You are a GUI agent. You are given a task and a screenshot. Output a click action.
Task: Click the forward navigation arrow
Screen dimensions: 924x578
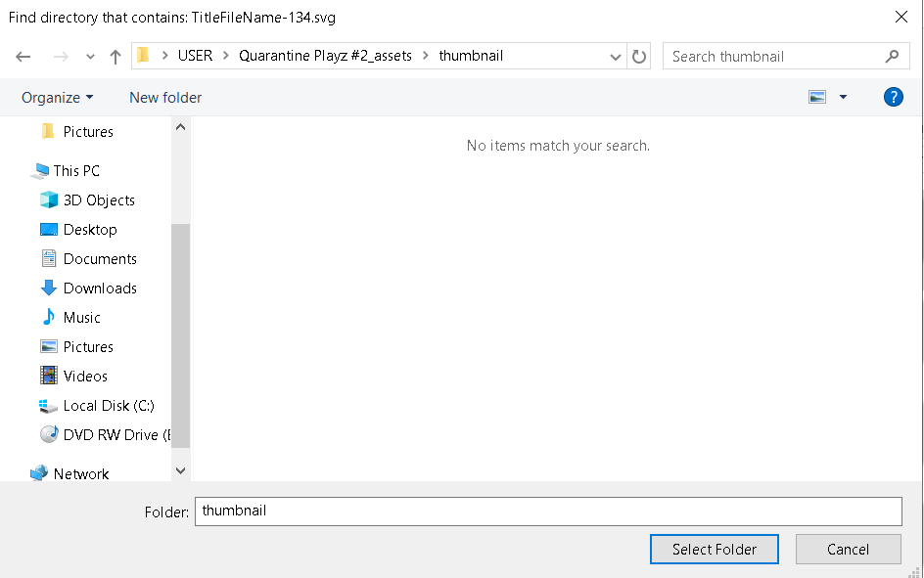61,57
